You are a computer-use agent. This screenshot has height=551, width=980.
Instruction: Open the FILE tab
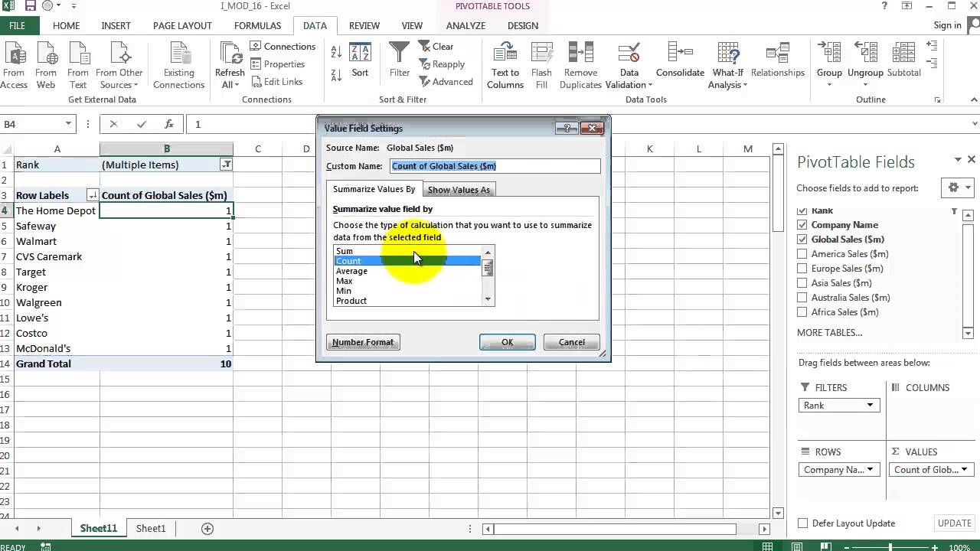click(17, 25)
